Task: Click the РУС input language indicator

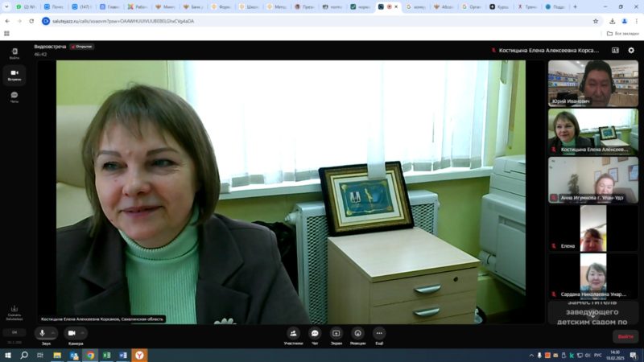Action: (x=597, y=356)
